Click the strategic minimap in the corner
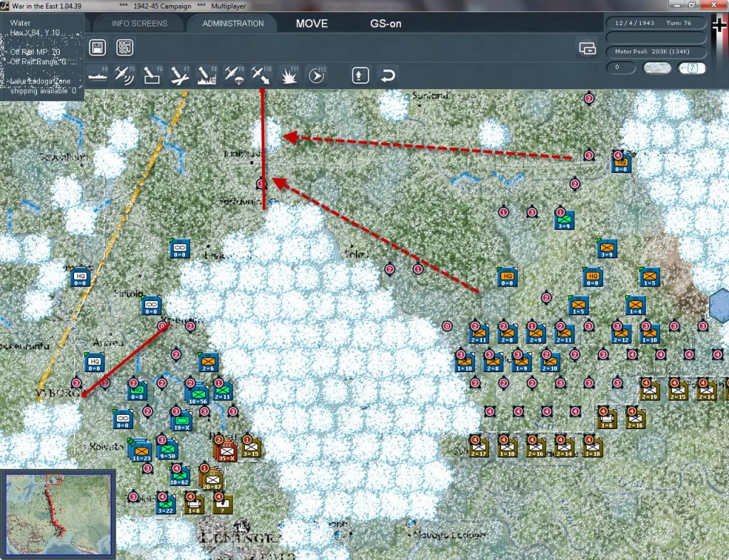 [x=58, y=514]
